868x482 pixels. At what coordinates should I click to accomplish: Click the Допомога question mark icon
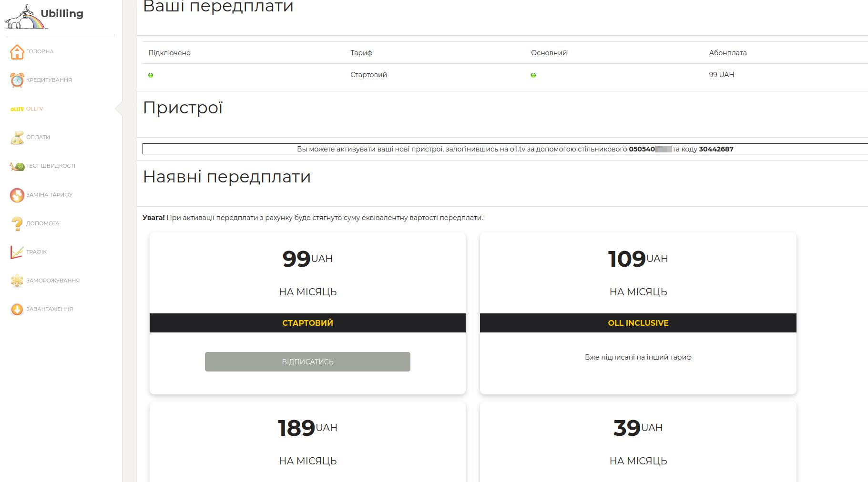(17, 223)
